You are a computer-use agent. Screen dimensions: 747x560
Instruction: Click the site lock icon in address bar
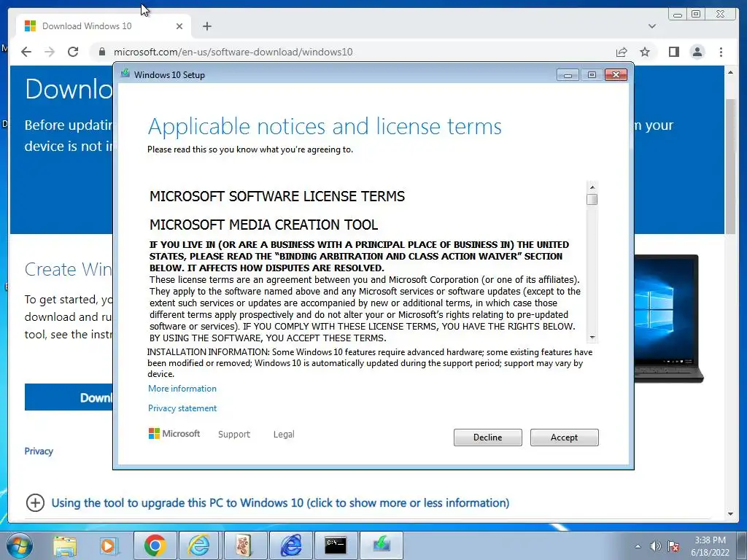point(102,52)
